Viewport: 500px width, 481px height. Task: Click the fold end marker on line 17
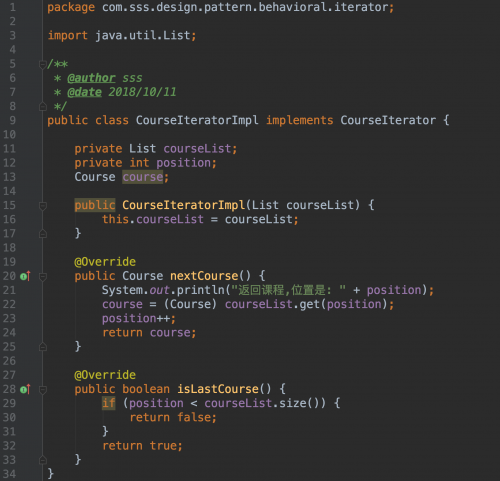point(43,234)
